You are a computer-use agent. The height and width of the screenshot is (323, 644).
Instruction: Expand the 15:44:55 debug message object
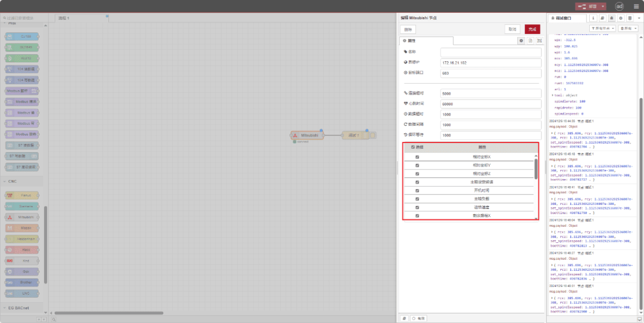tap(552, 132)
